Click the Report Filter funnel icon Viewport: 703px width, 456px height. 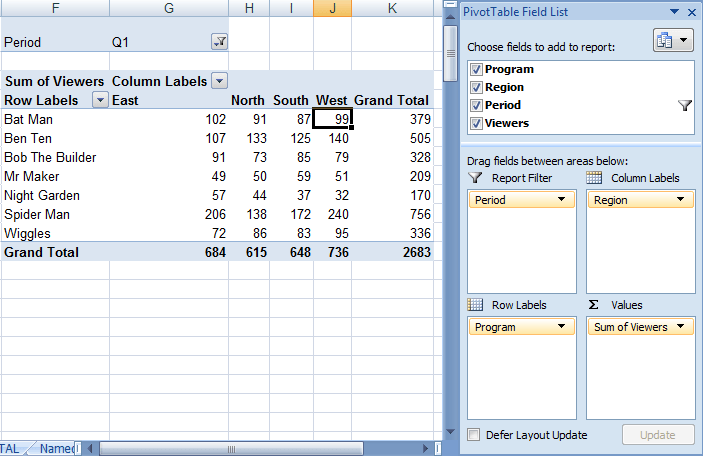click(x=475, y=178)
